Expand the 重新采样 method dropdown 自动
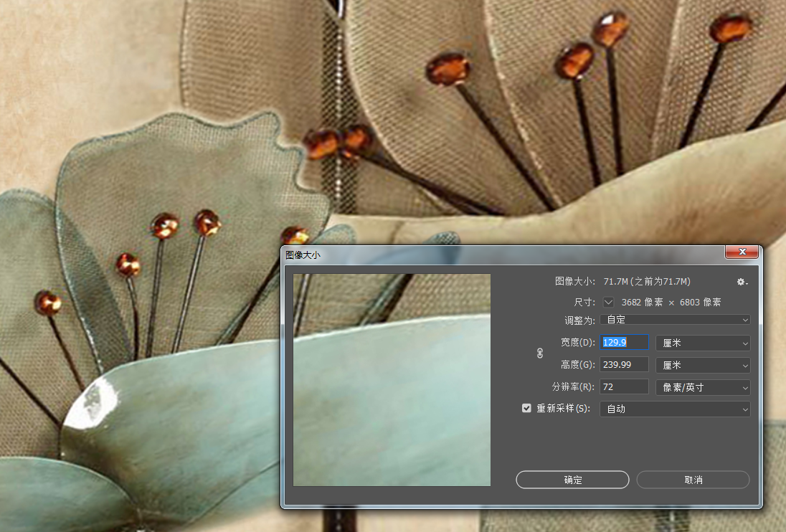786x532 pixels. click(675, 409)
